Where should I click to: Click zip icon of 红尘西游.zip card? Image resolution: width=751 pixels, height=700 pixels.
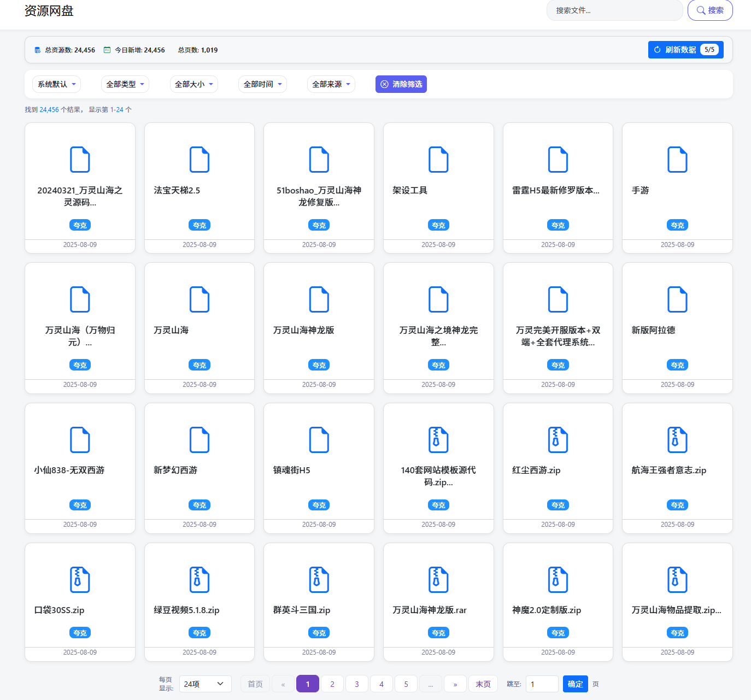[x=558, y=440]
